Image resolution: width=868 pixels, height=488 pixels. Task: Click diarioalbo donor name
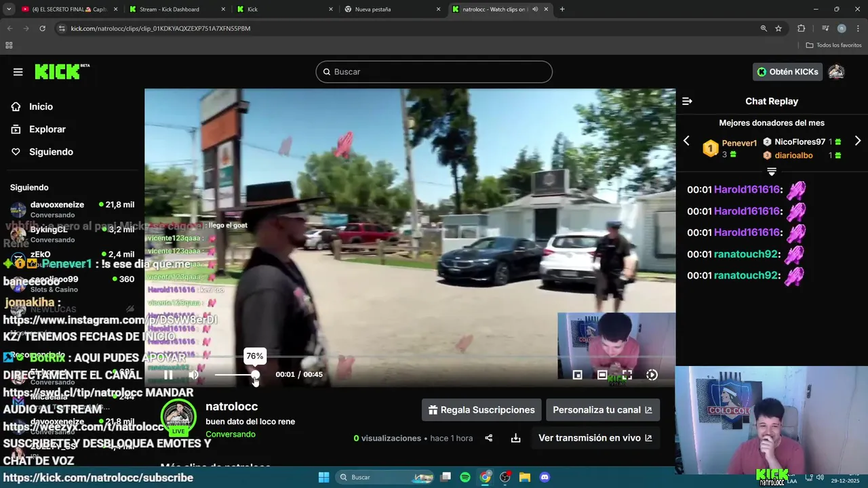793,155
